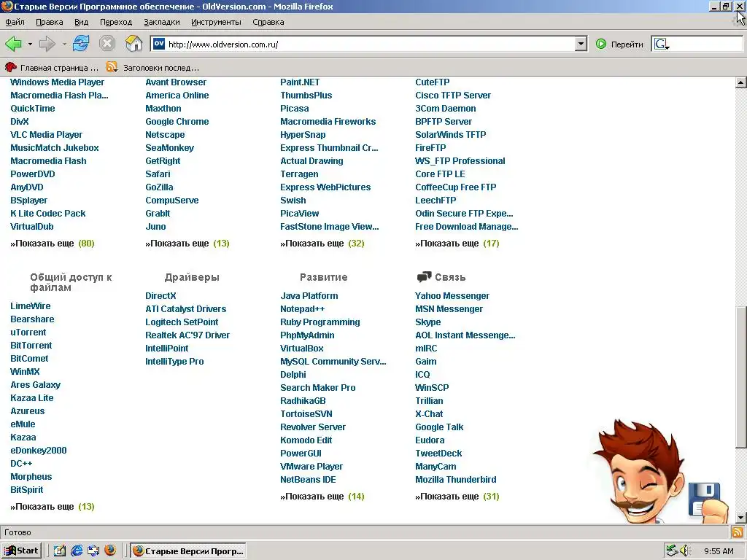Screen dimensions: 747x560
Task: Click the network tray icon
Action: 672,551
